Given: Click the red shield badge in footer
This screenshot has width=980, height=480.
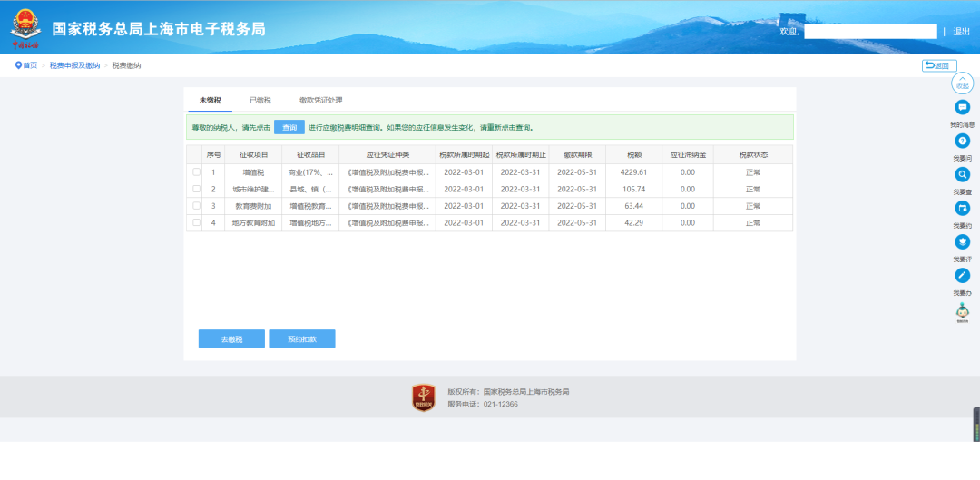Looking at the screenshot, I should click(x=423, y=397).
